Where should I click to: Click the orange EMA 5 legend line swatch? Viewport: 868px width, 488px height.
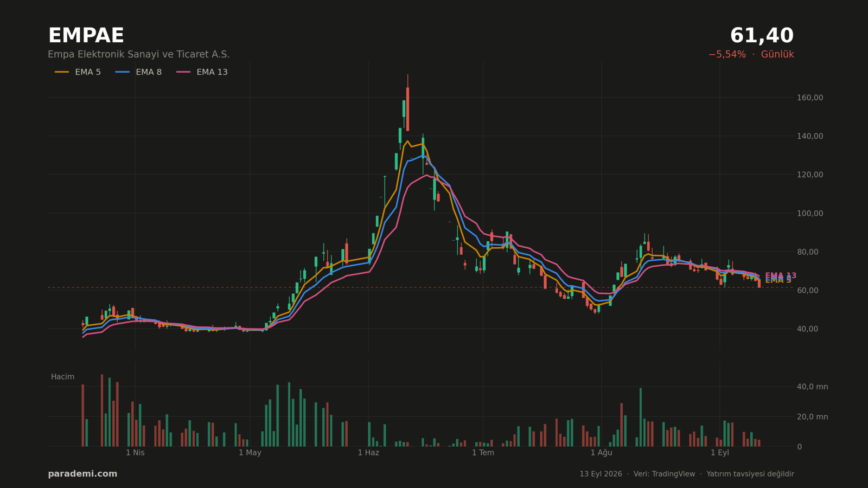tap(62, 72)
